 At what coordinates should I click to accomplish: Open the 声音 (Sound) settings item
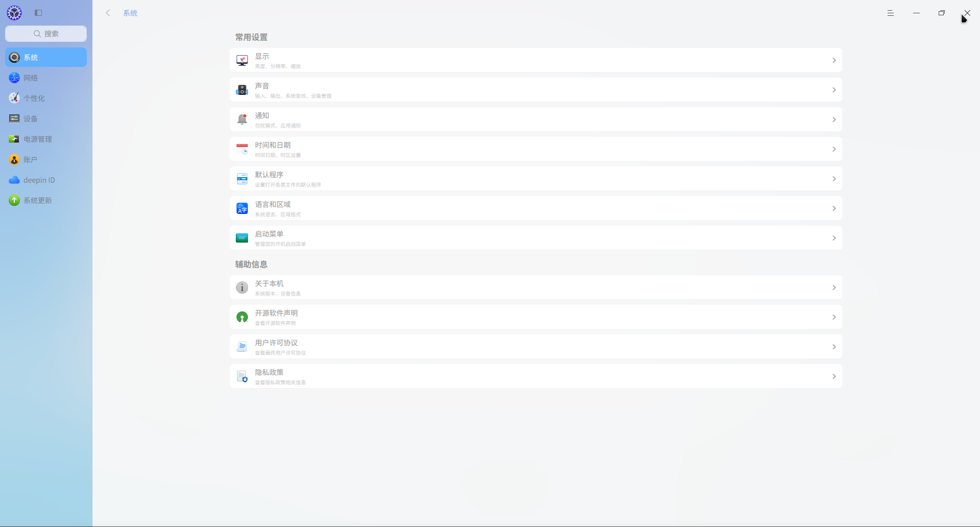point(535,89)
